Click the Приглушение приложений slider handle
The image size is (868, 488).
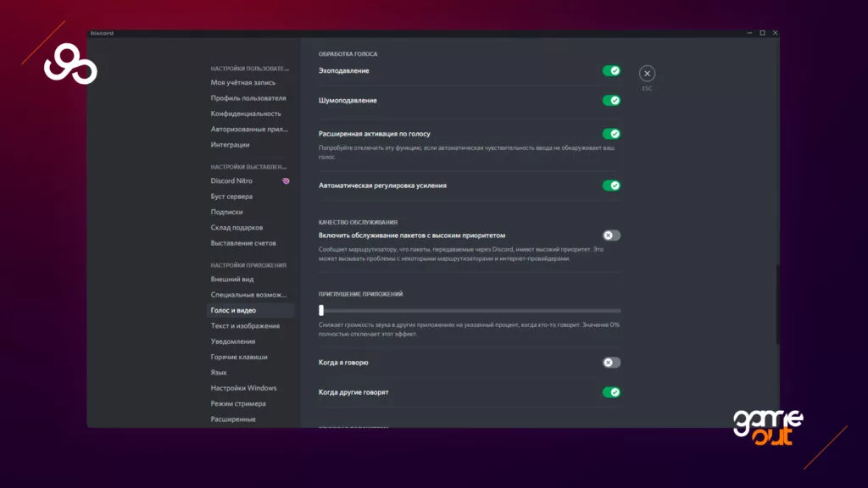coord(321,311)
